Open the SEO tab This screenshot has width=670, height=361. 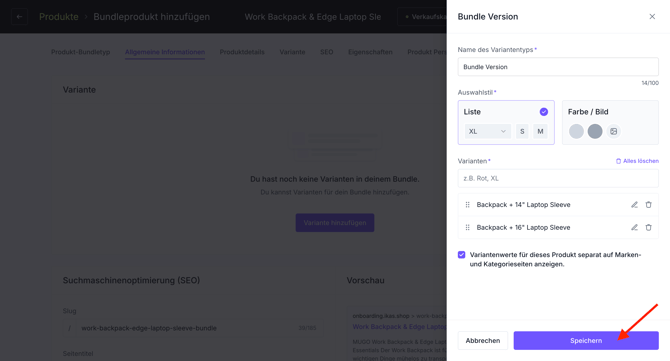tap(326, 52)
